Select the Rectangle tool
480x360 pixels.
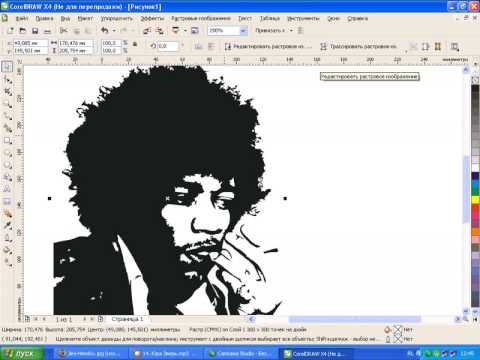pyautogui.click(x=7, y=141)
